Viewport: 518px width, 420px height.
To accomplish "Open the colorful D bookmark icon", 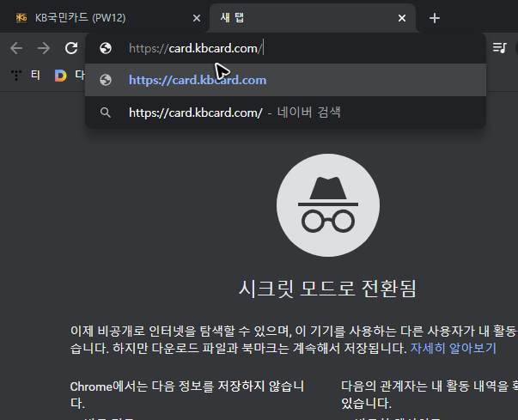I will click(60, 76).
